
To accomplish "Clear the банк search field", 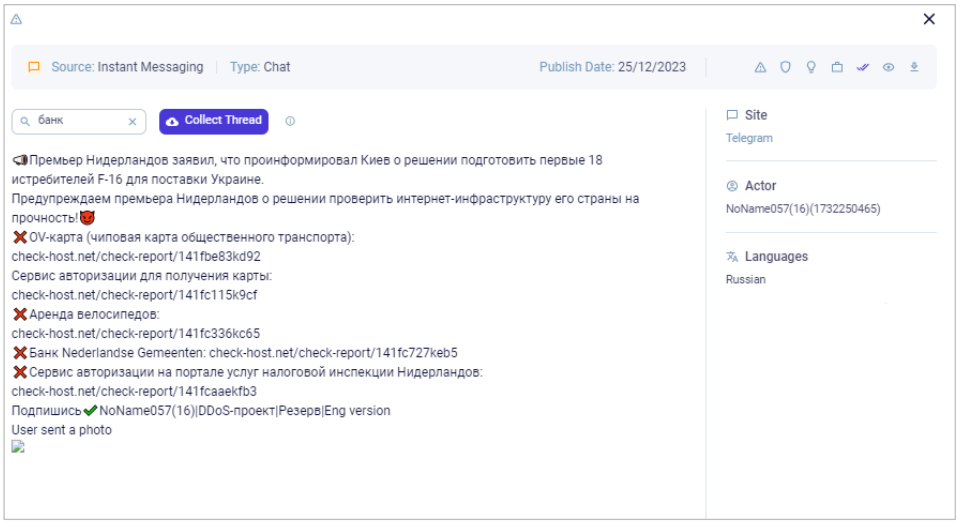I will pos(132,122).
